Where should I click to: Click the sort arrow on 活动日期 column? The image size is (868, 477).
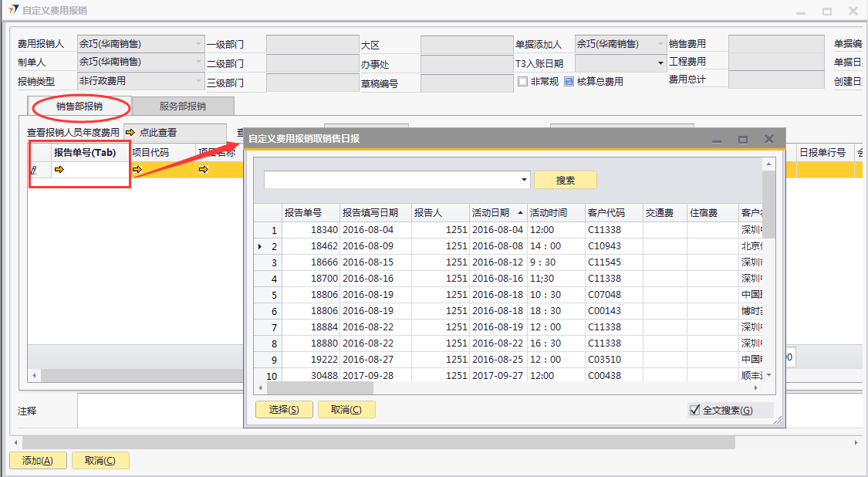pos(521,213)
